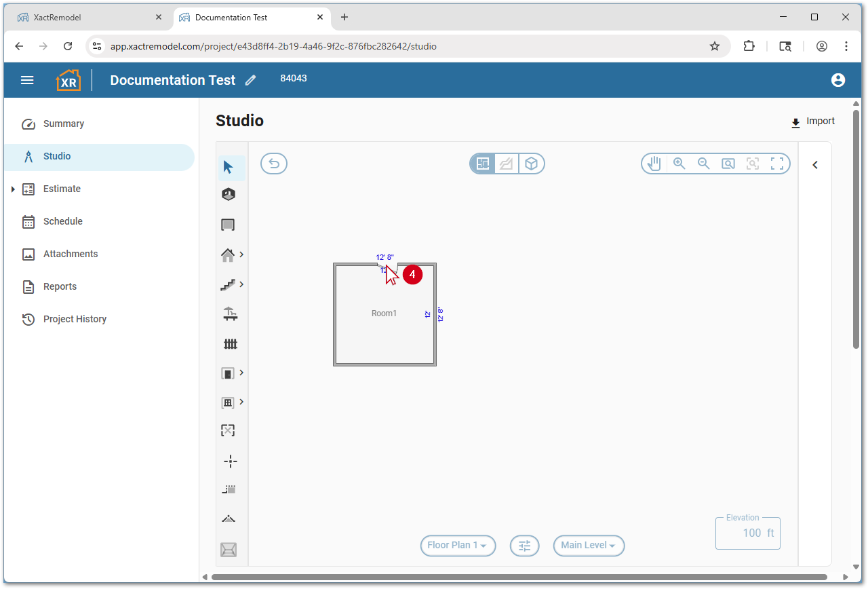The width and height of the screenshot is (868, 589).
Task: Open the Schedule page in sidebar
Action: coord(62,221)
